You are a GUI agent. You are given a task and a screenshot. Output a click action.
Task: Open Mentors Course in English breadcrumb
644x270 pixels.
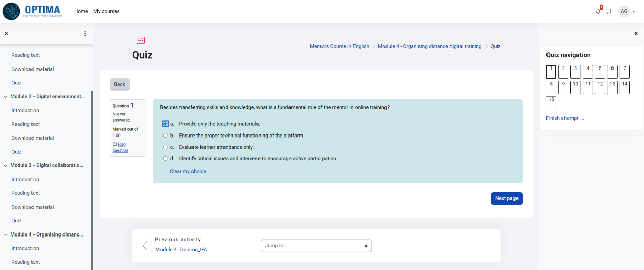339,46
